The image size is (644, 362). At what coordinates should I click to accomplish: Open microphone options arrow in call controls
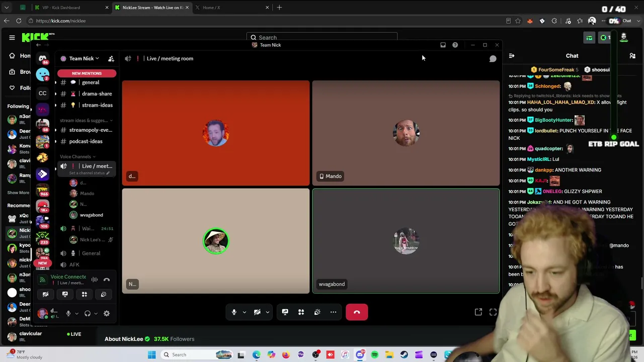point(245,312)
